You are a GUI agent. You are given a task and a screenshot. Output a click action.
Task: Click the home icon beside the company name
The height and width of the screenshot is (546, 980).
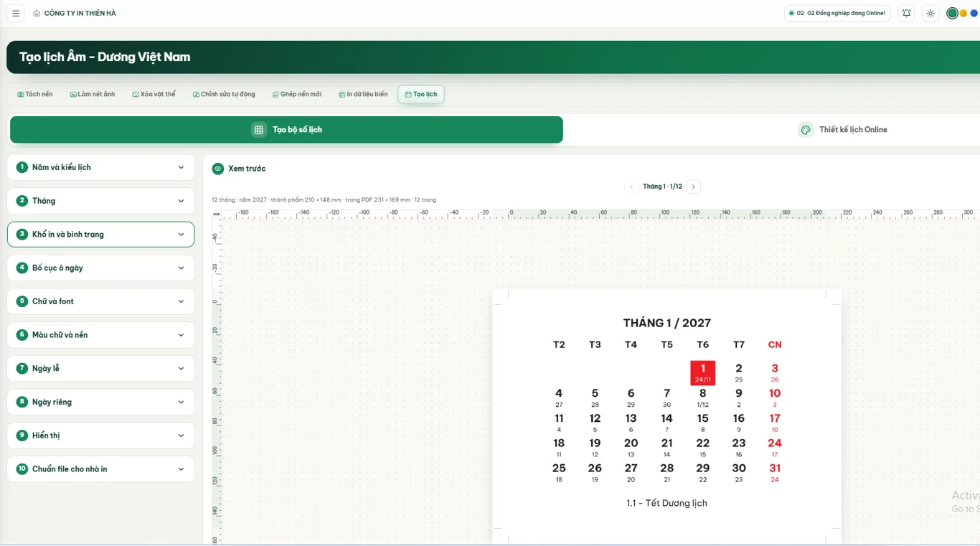(37, 14)
